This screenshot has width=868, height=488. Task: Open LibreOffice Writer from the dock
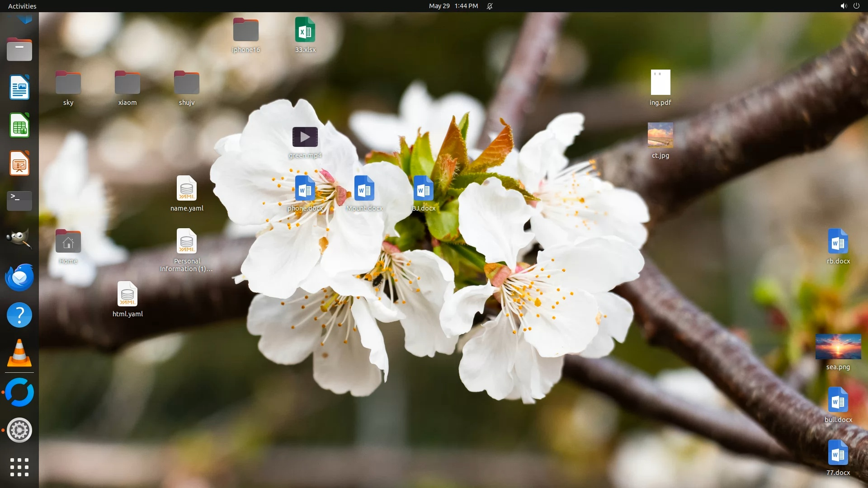click(19, 87)
